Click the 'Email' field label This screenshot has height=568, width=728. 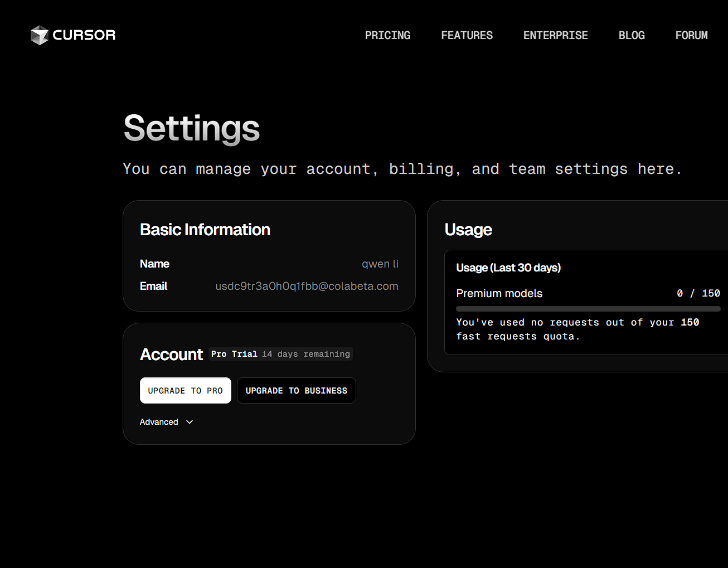[153, 286]
